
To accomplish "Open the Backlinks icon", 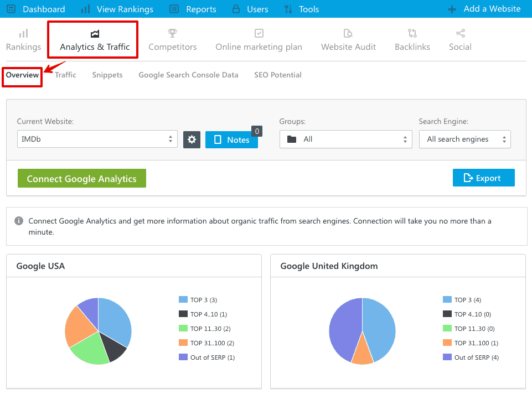I will point(412,34).
